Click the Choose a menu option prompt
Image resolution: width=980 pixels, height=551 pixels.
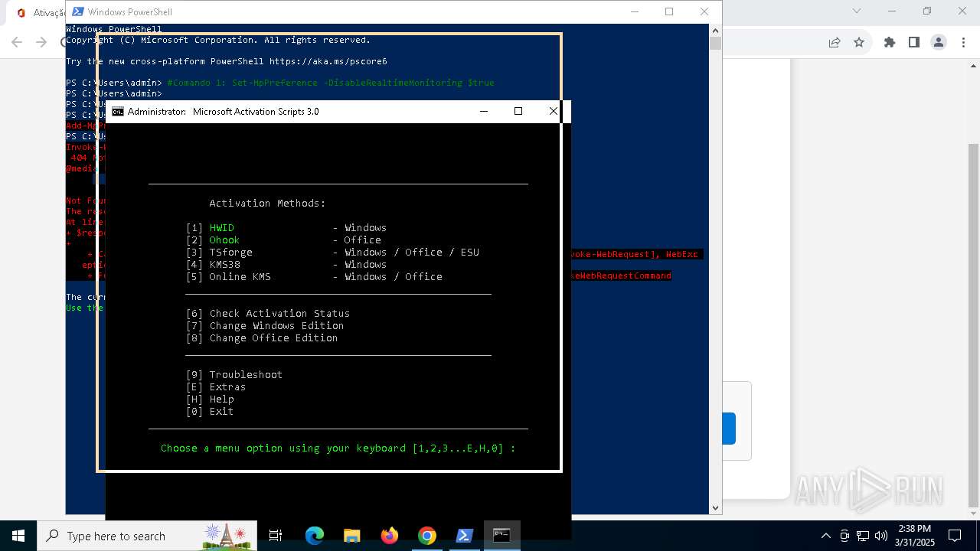pos(338,448)
